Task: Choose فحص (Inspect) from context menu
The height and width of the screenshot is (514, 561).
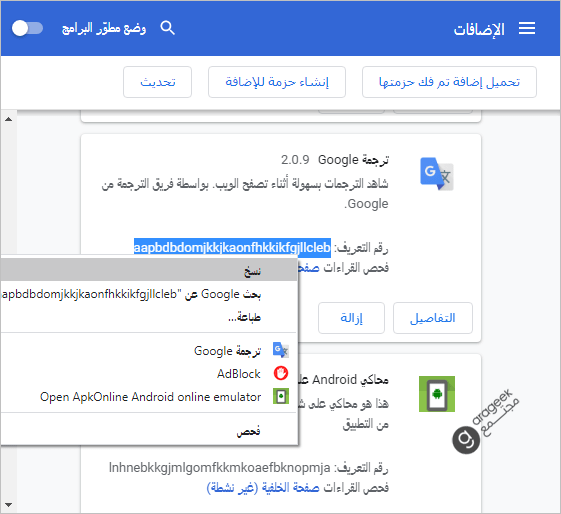Action: click(x=148, y=431)
